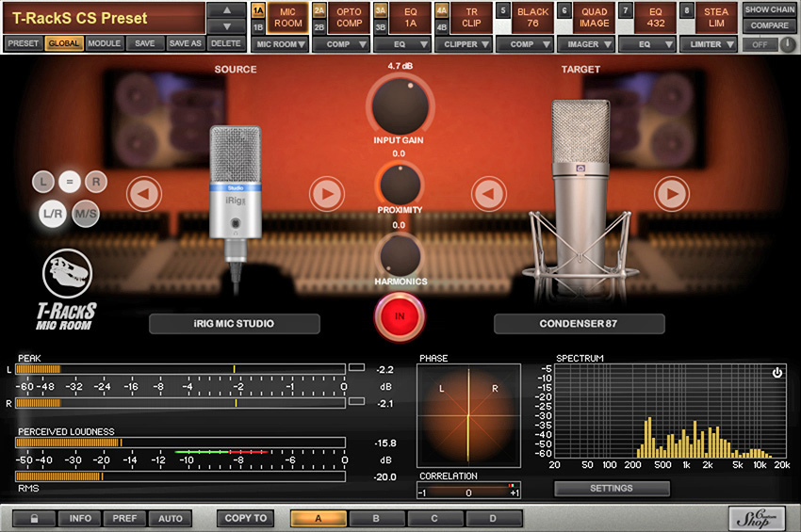
Task: Click the MODULE preset scope button
Action: click(x=105, y=43)
